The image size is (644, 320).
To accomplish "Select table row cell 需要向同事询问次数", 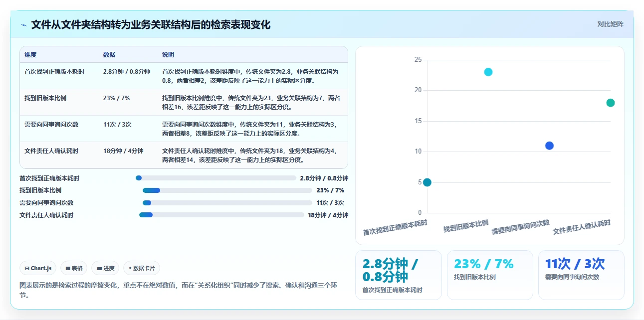I will click(x=51, y=125).
